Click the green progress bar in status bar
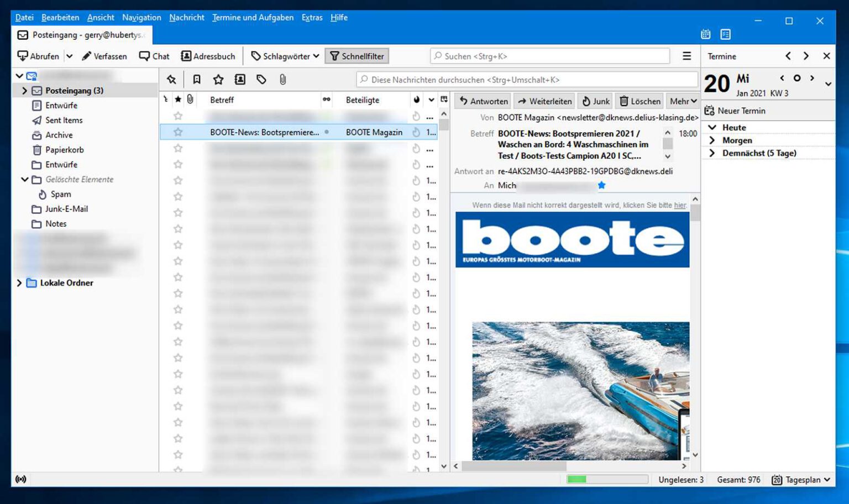Viewport: 849px width, 504px height. pyautogui.click(x=577, y=479)
